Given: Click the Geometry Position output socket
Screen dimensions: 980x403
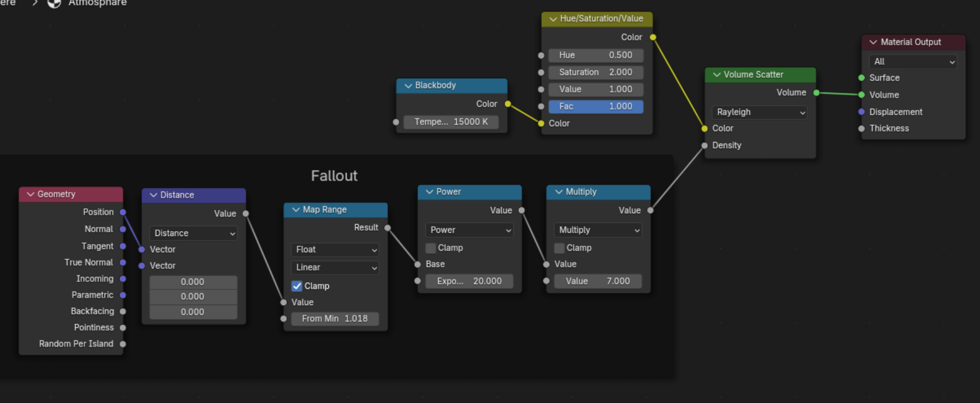Looking at the screenshot, I should click(x=123, y=212).
